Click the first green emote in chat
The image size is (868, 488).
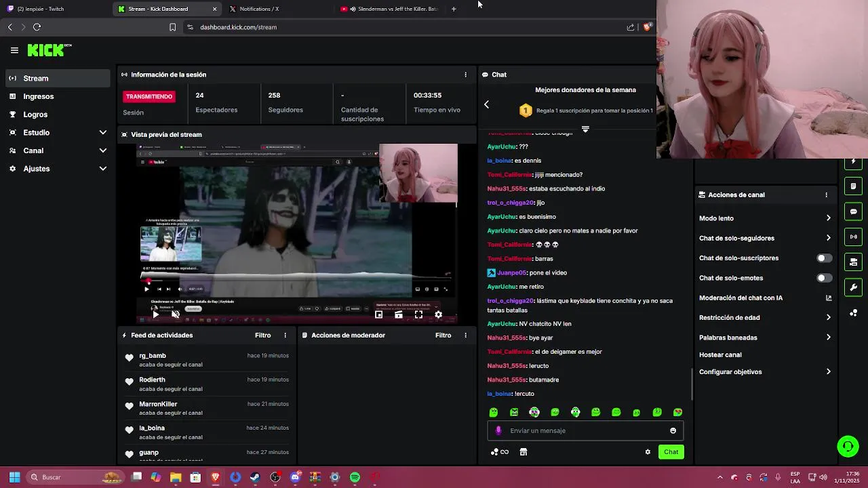[494, 412]
